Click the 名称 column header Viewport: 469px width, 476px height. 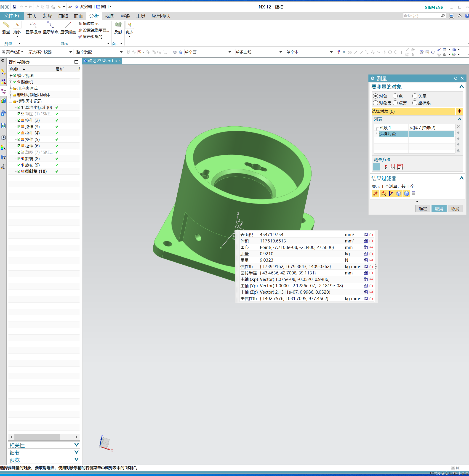coord(31,69)
